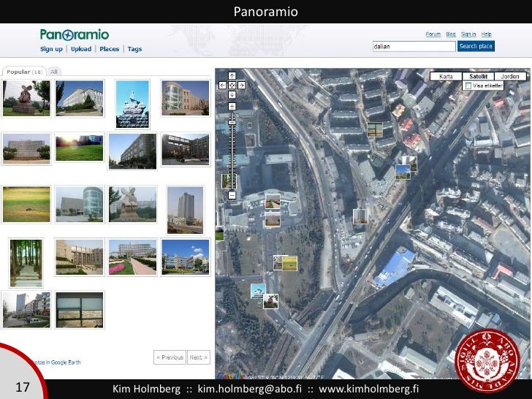Switch the map to Karta view
The width and height of the screenshot is (532, 399).
[446, 76]
